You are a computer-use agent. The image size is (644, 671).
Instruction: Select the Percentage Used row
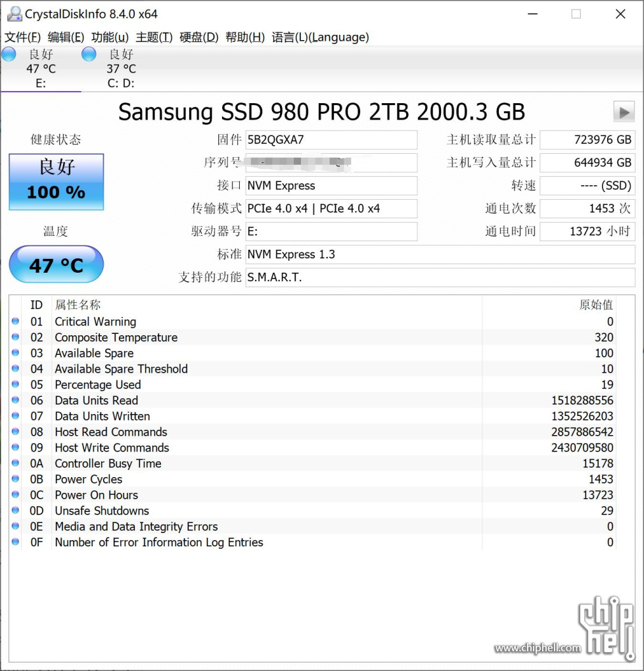point(313,384)
